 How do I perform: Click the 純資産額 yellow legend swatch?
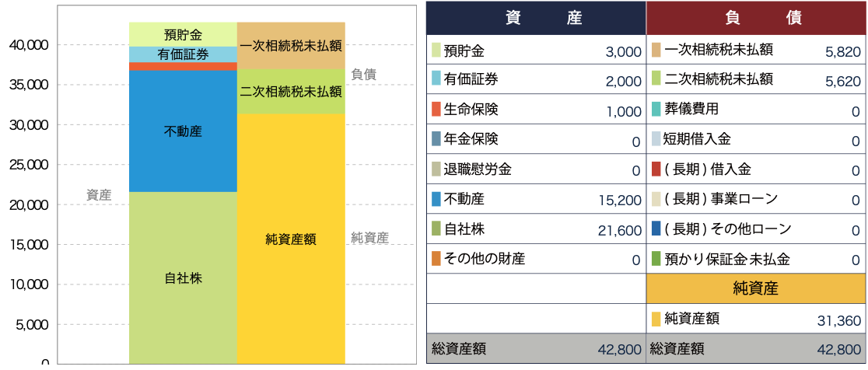point(656,318)
